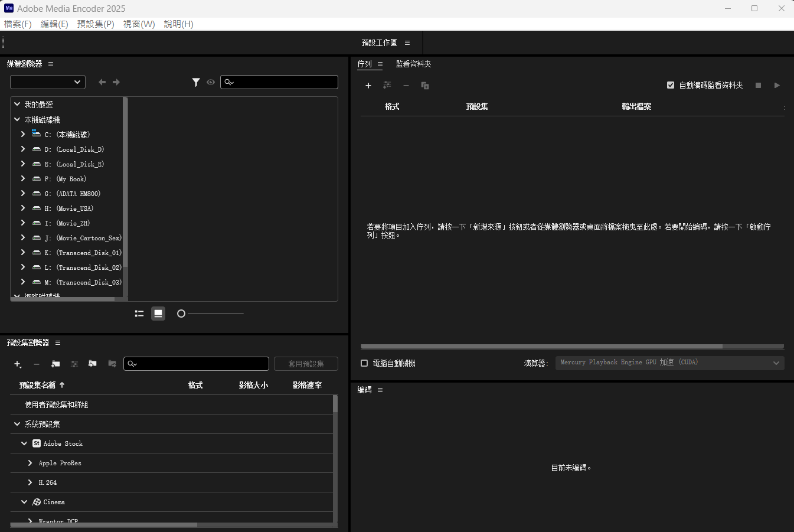Screen dimensions: 794x532
Task: Toggle the ingest eye icon in media browser
Action: pyautogui.click(x=211, y=82)
